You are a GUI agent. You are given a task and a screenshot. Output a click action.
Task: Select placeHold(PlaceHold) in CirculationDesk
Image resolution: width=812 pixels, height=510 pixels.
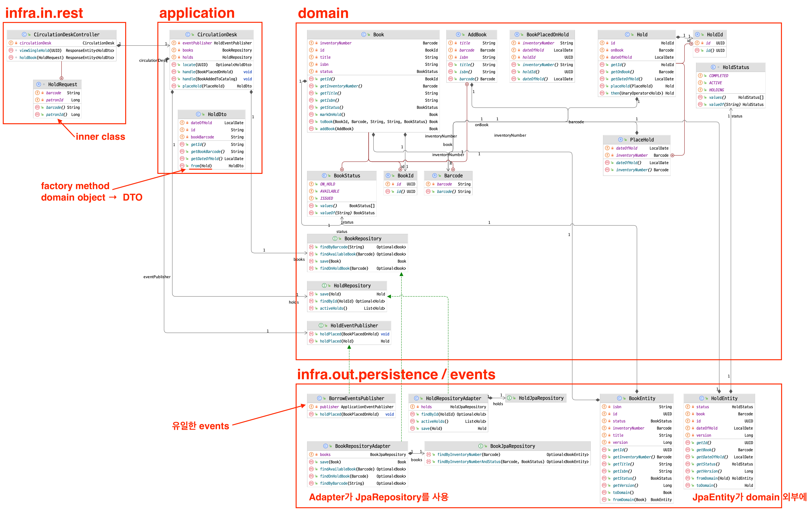(211, 86)
